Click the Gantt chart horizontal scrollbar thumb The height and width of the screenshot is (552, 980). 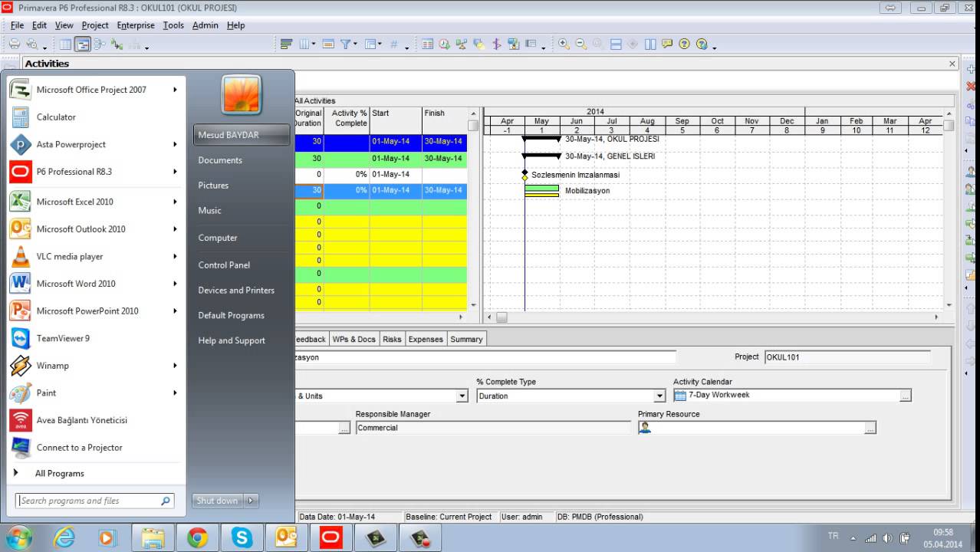coord(502,317)
